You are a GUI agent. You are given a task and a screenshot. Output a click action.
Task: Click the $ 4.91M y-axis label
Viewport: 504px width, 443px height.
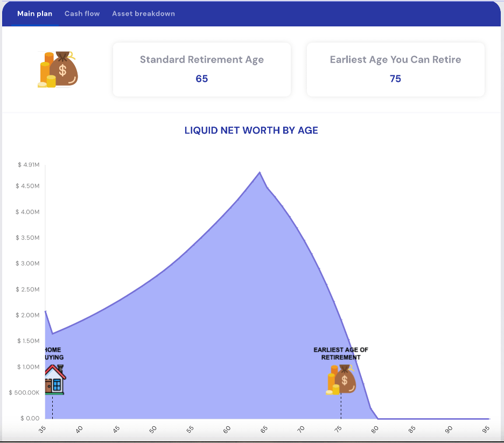[28, 164]
